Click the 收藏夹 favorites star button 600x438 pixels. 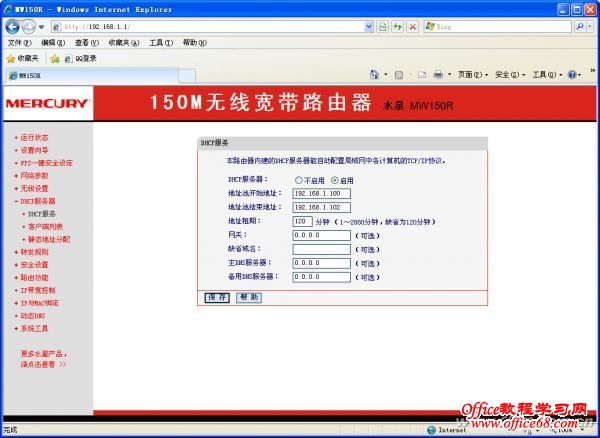23,59
